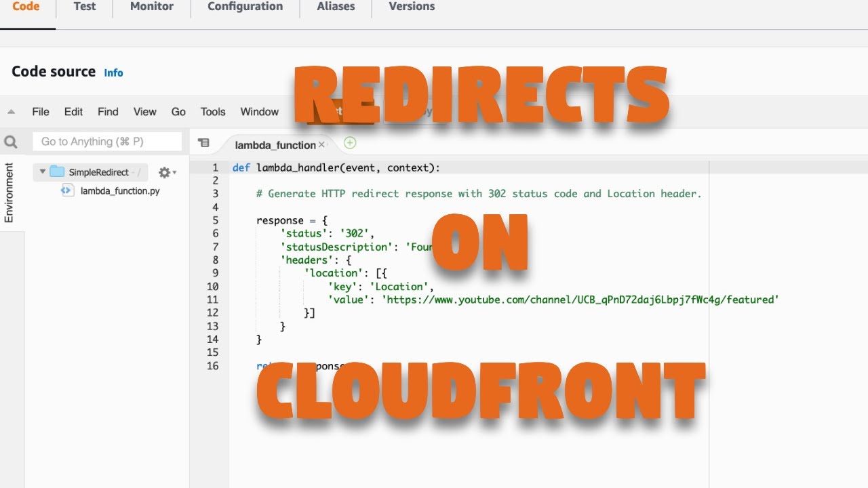Go to the Configuration tab
Screen dimensions: 868x488
245,7
